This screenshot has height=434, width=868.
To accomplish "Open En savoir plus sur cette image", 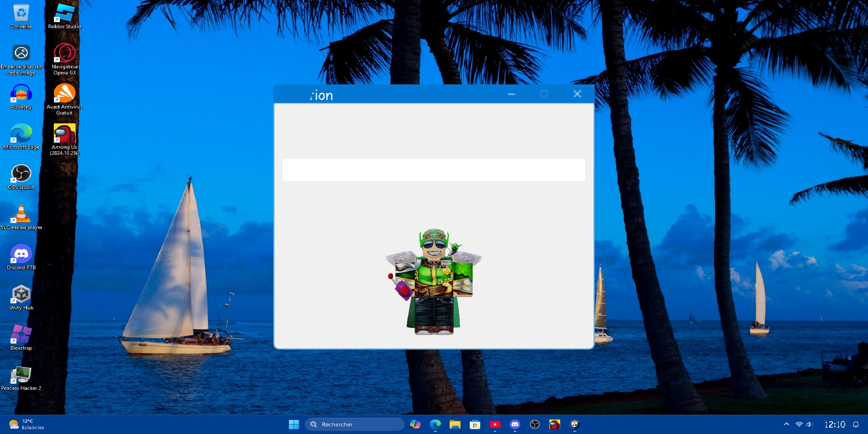I will tap(21, 59).
